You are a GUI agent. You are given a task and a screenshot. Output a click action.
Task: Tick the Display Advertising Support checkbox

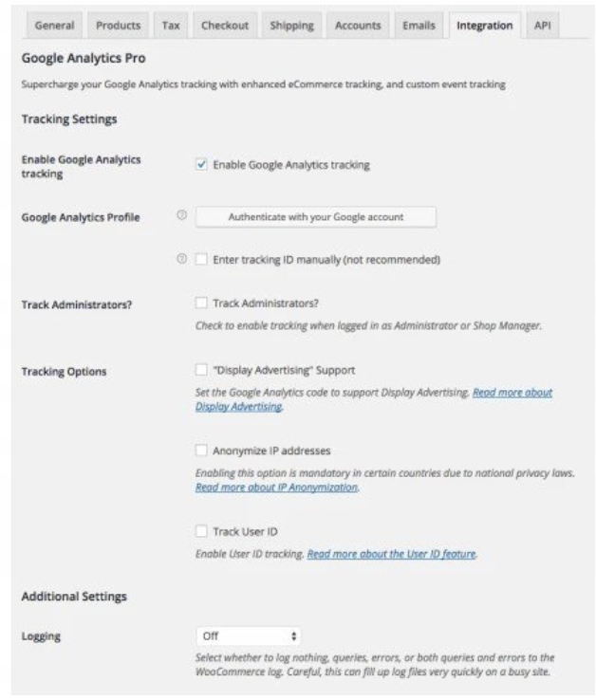[200, 369]
